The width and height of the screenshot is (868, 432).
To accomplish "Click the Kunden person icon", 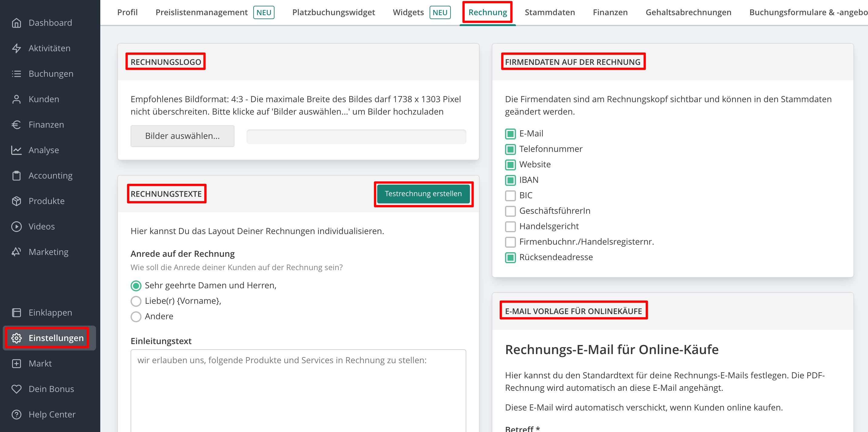I will pyautogui.click(x=16, y=99).
